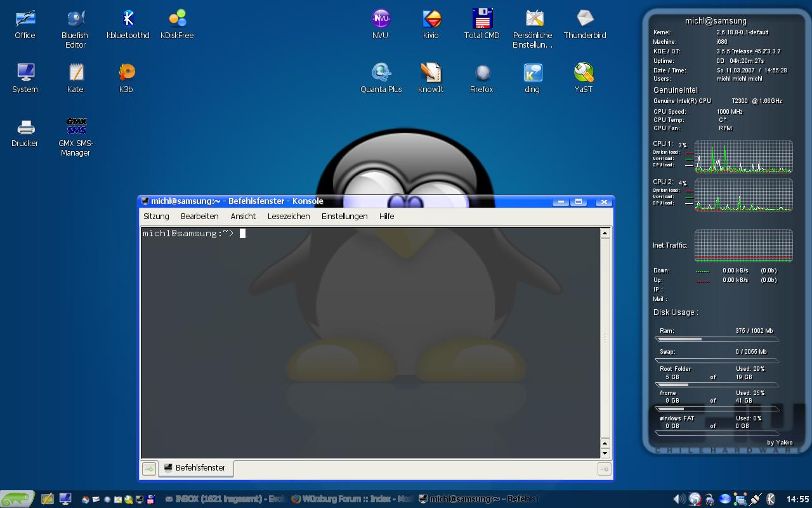
Task: Click the Konsole window title bar icon
Action: tap(145, 201)
